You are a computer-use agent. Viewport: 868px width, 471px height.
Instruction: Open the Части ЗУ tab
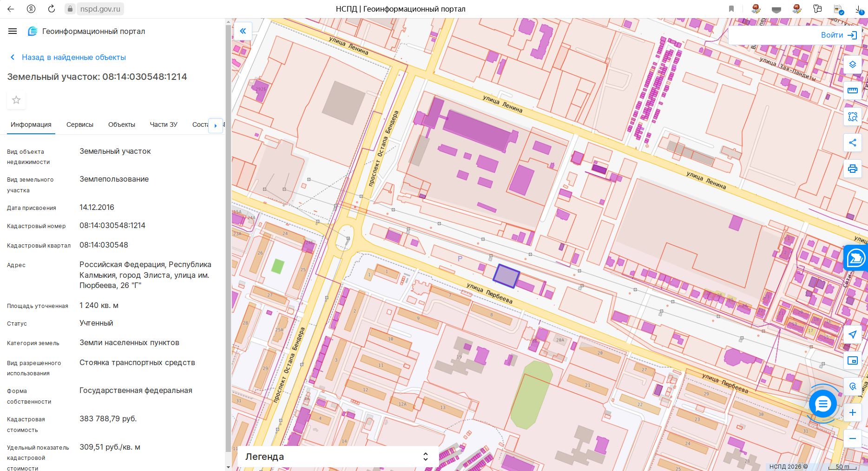(x=164, y=124)
